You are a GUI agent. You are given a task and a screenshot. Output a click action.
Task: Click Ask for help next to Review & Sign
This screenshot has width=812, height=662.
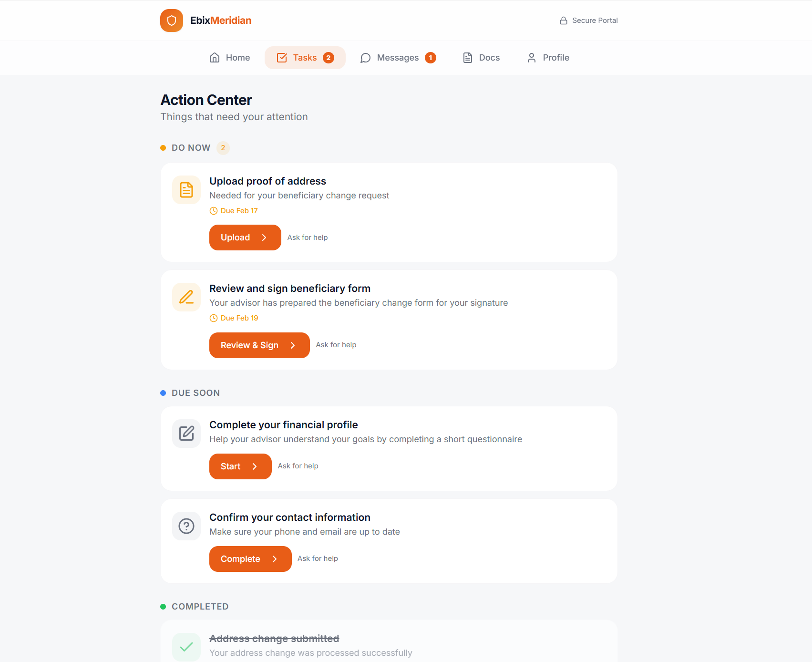coord(336,345)
